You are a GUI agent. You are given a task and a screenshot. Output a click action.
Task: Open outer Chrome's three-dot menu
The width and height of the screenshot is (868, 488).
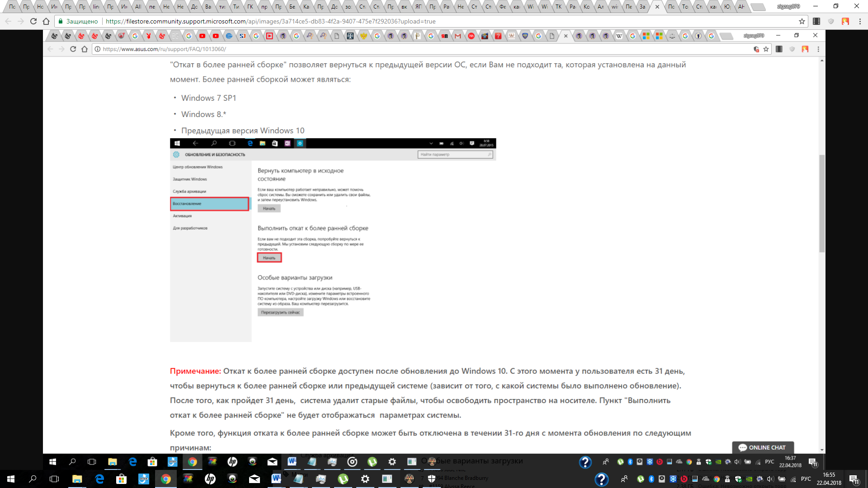860,21
